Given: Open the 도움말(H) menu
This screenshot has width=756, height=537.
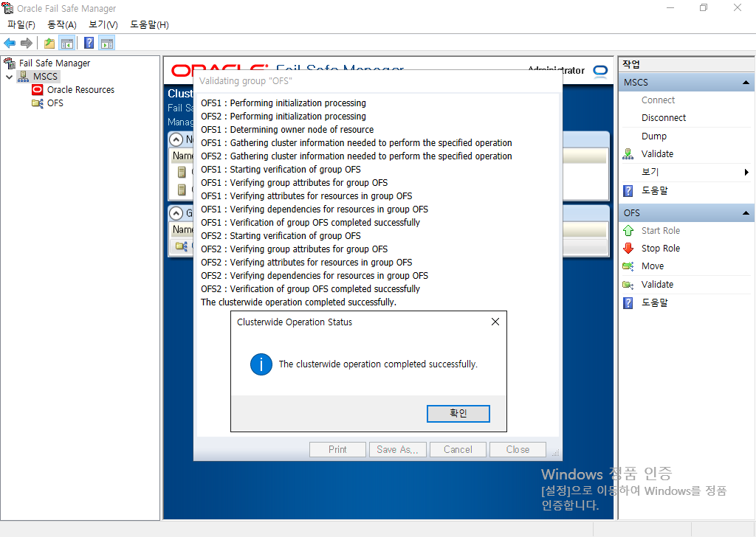Looking at the screenshot, I should click(149, 24).
